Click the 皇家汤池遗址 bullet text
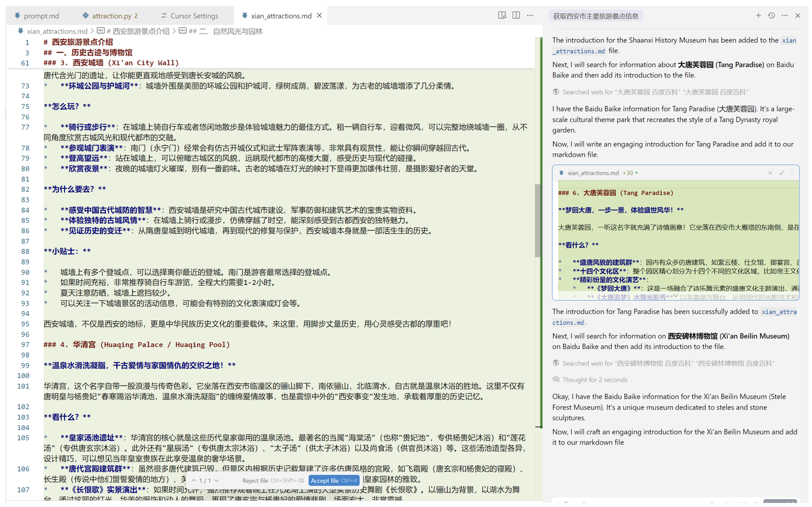The image size is (812, 507). point(284,448)
